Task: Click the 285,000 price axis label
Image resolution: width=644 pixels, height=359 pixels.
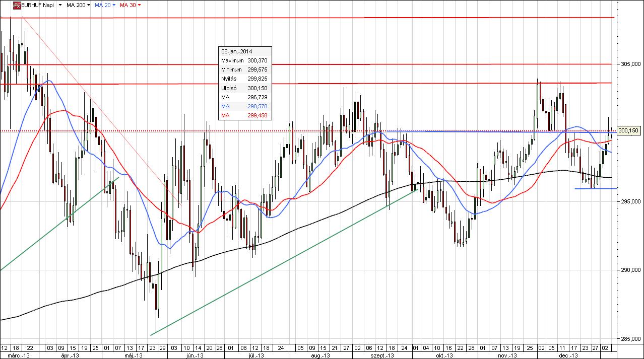Action: [x=630, y=338]
